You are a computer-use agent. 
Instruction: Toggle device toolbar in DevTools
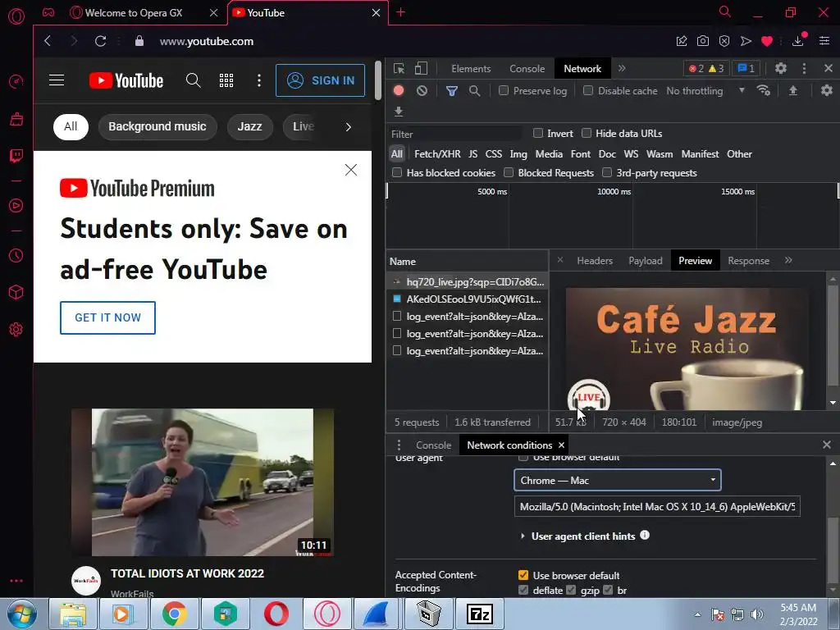pos(421,69)
